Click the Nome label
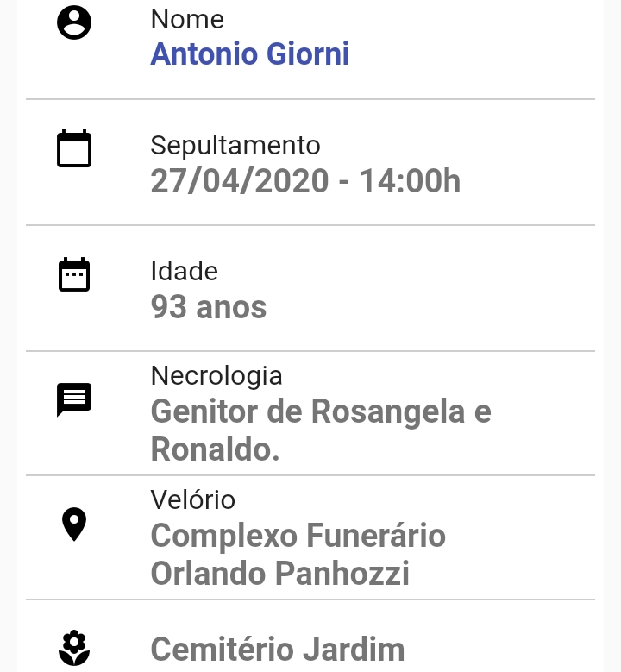This screenshot has width=621, height=672. (x=187, y=19)
